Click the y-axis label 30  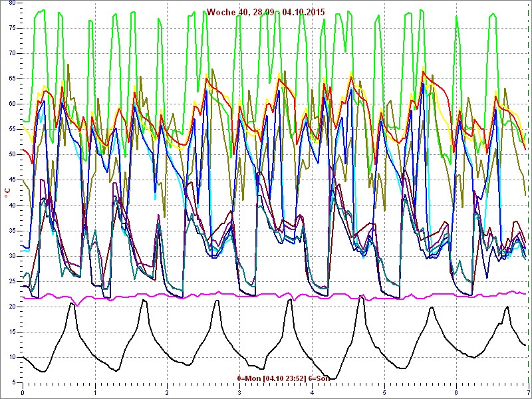[11, 256]
